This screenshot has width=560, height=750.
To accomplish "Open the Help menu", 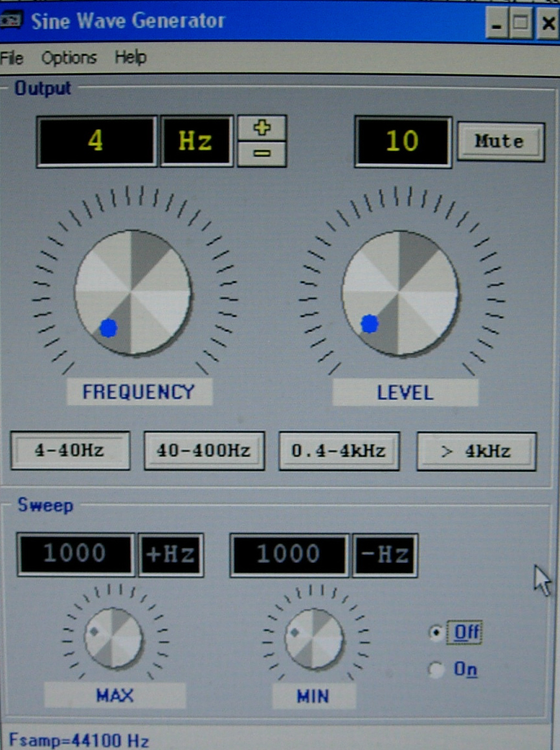I will click(x=130, y=58).
